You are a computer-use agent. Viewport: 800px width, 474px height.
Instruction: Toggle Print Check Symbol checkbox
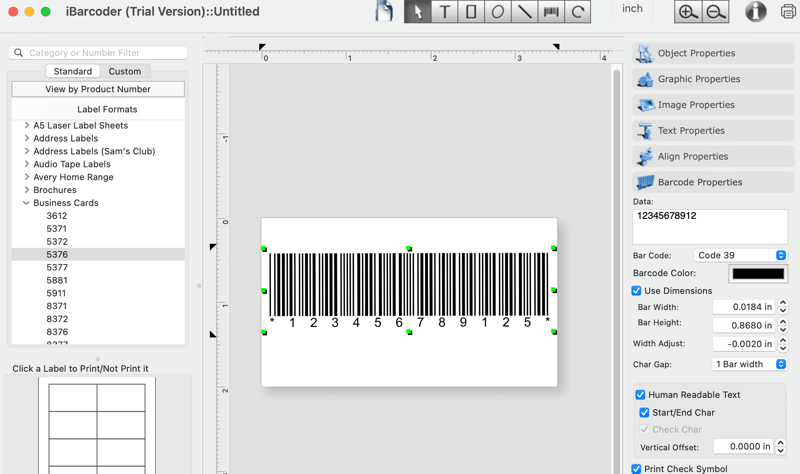[x=636, y=469]
